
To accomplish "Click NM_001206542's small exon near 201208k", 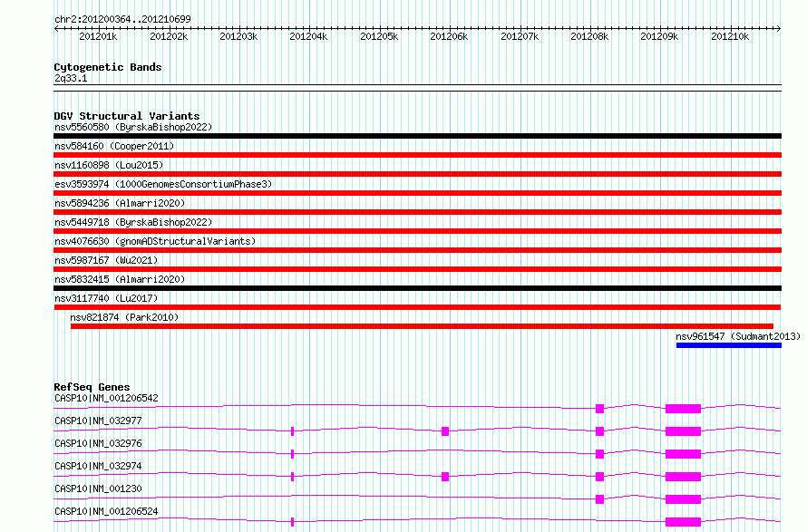I will [599, 409].
